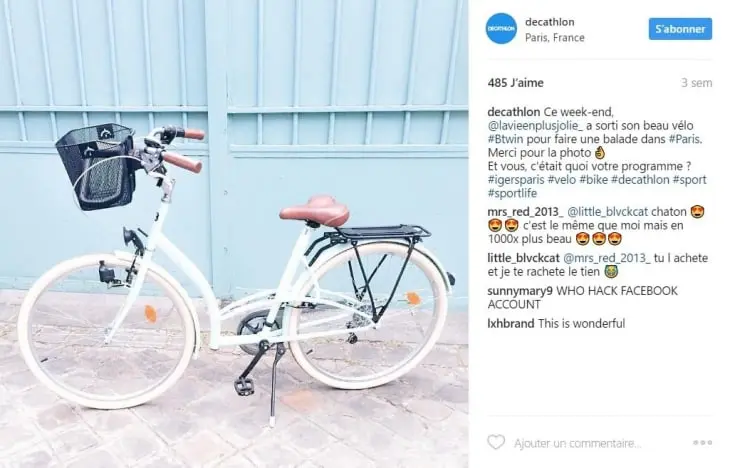
Task: Visit commenter sunnymary9 profile
Action: click(520, 291)
